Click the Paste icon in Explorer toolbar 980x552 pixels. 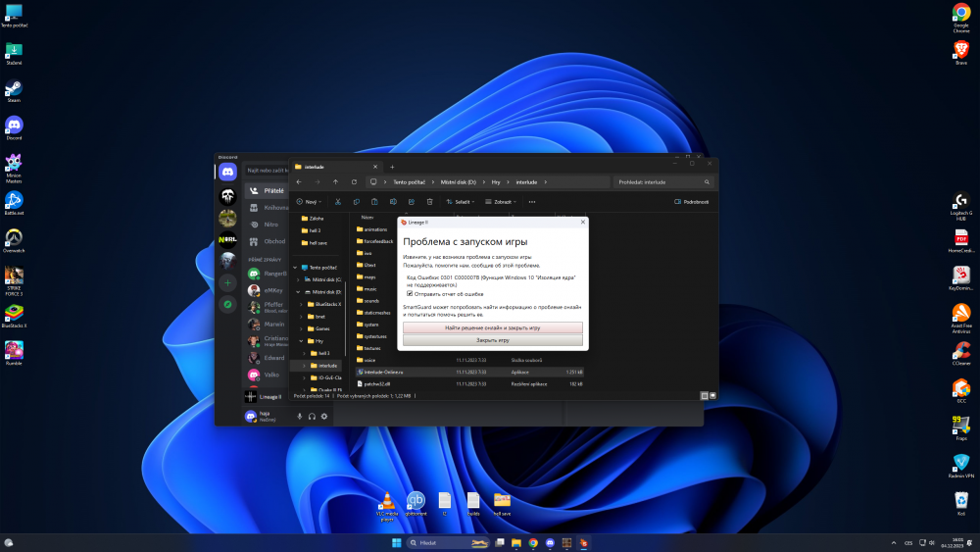click(x=374, y=202)
